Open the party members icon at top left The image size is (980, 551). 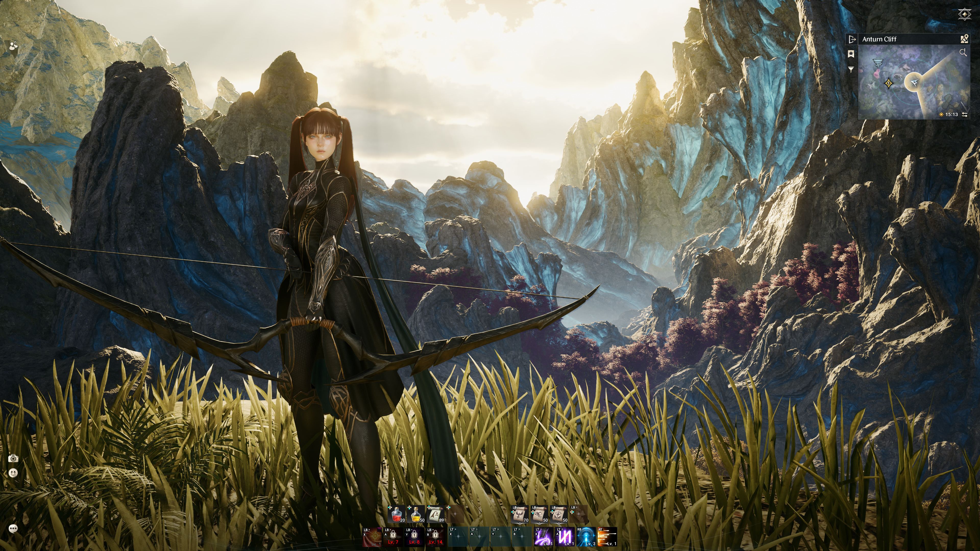tap(14, 46)
